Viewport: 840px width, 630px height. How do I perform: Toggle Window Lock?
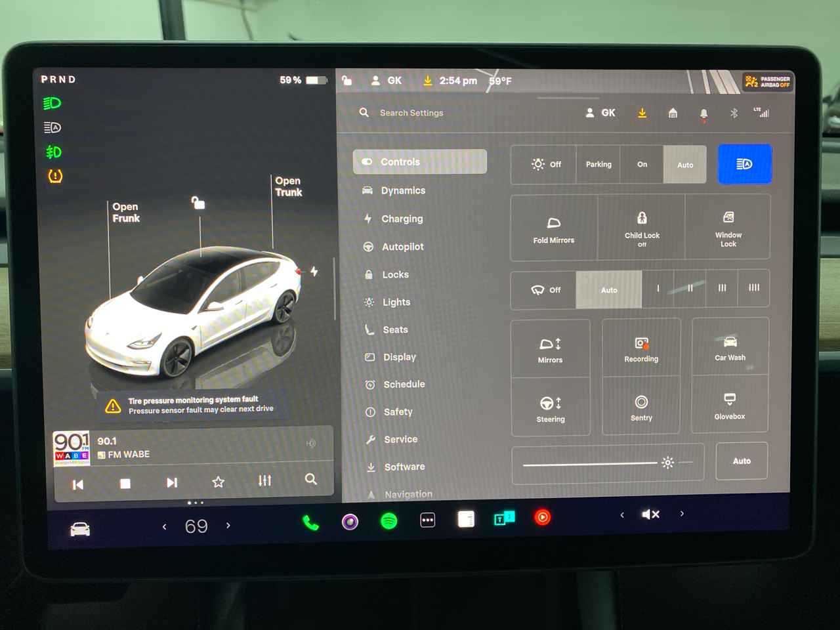(728, 226)
